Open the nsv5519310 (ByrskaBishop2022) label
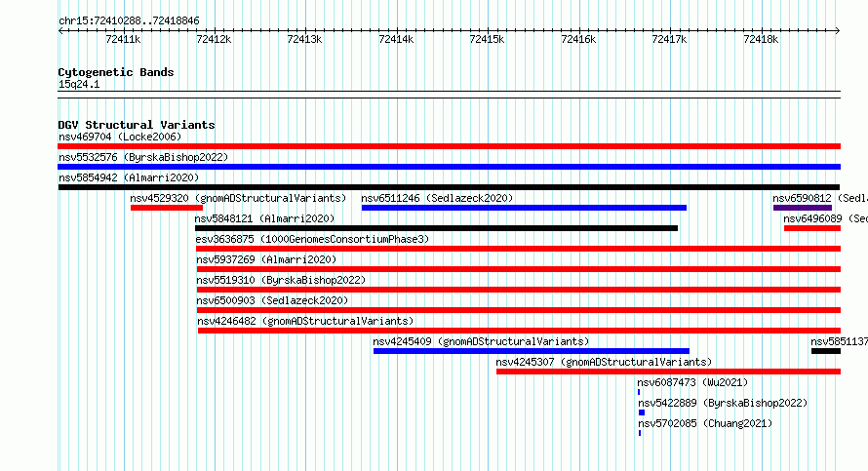The width and height of the screenshot is (868, 471). pyautogui.click(x=281, y=280)
